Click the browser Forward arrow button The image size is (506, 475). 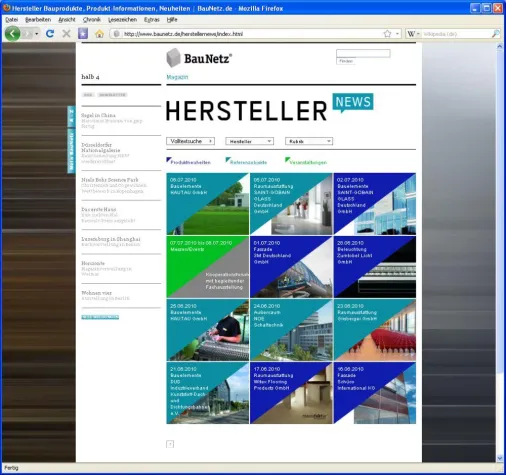click(28, 34)
